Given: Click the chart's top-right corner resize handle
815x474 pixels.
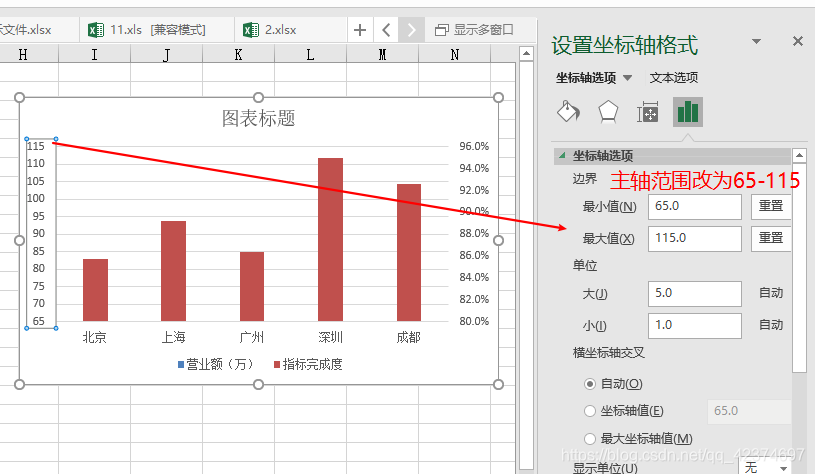Looking at the screenshot, I should pos(498,97).
